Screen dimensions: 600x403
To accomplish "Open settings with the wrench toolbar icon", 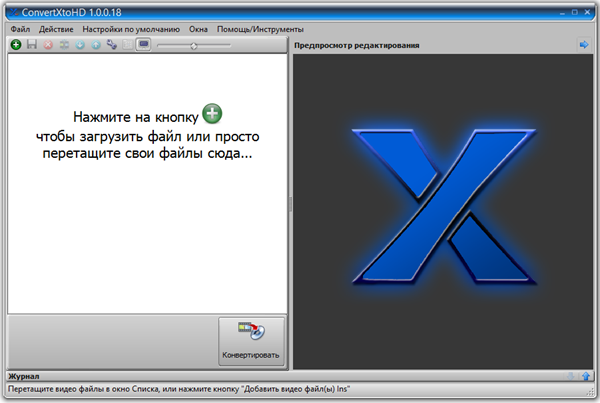I will [x=112, y=46].
